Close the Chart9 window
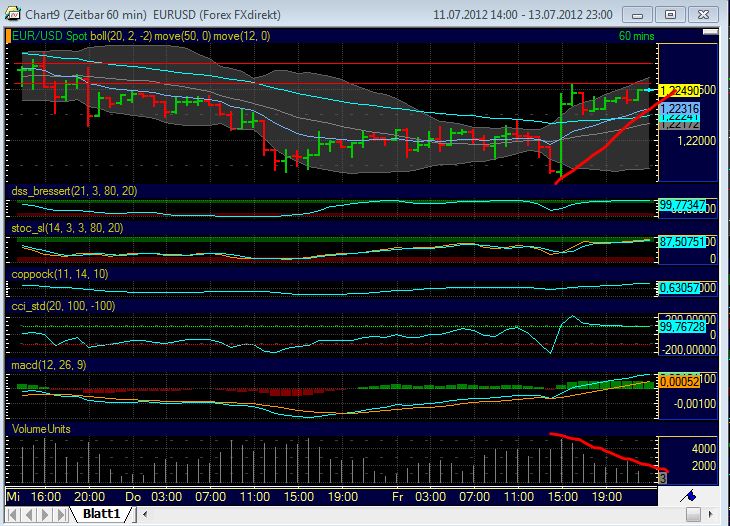730x526 pixels. [703, 14]
